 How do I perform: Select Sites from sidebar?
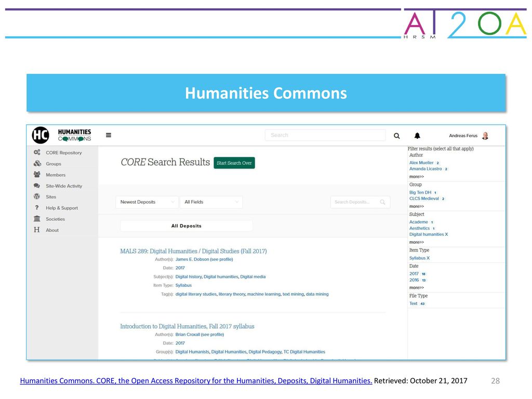(51, 197)
